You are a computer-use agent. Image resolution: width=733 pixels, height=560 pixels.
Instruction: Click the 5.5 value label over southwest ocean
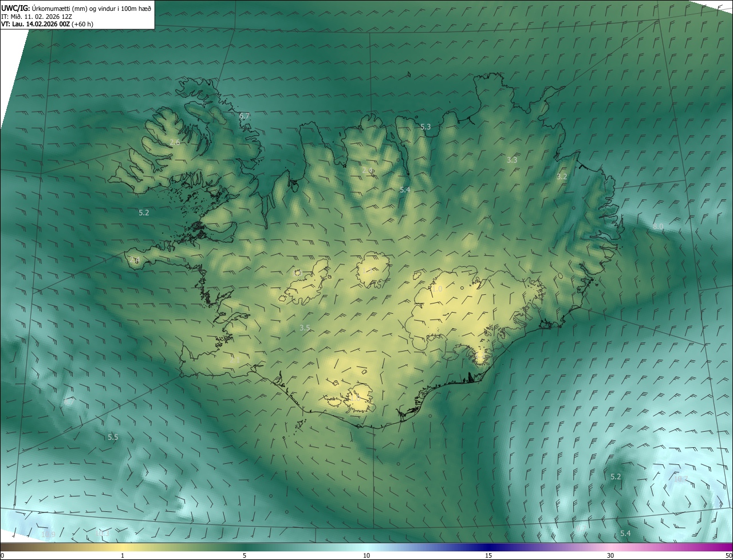pos(113,437)
